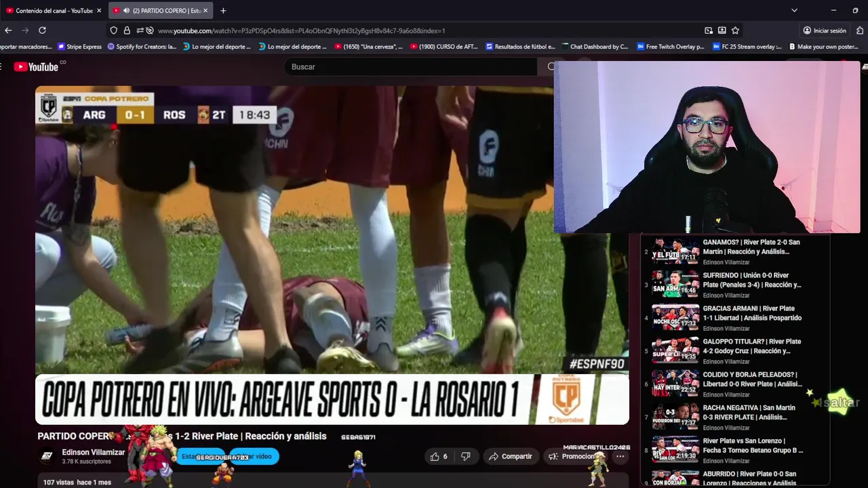The height and width of the screenshot is (488, 868).
Task: Play the GANAMOS? River Plate 2-0 video
Action: (735, 251)
